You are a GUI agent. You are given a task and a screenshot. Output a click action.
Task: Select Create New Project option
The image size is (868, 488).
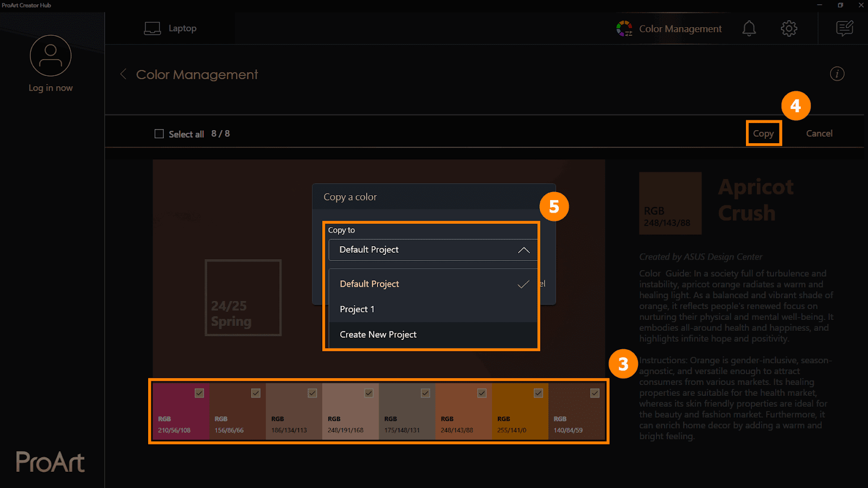pyautogui.click(x=433, y=335)
